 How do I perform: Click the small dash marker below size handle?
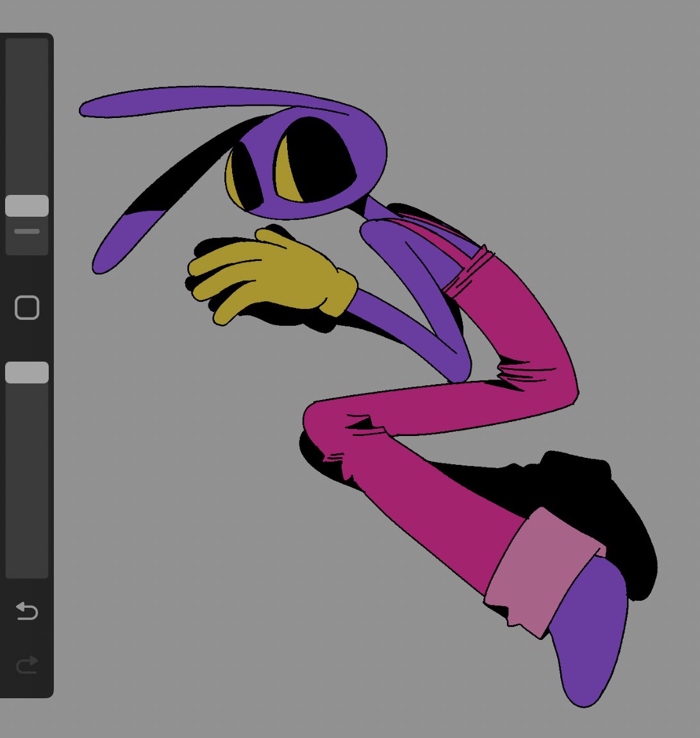tap(27, 231)
